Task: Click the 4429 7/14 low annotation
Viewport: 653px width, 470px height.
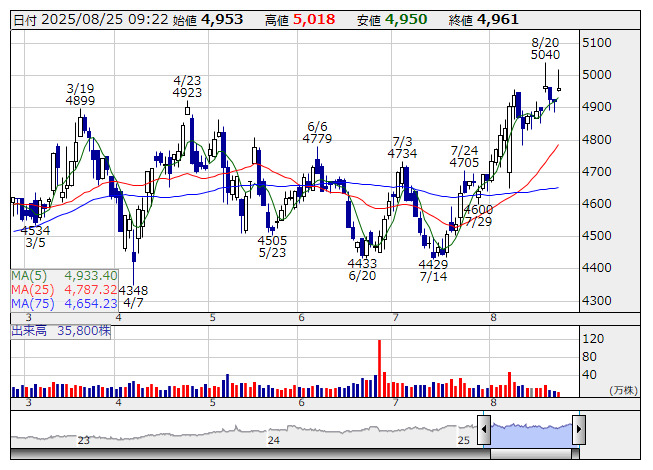Action: click(433, 271)
